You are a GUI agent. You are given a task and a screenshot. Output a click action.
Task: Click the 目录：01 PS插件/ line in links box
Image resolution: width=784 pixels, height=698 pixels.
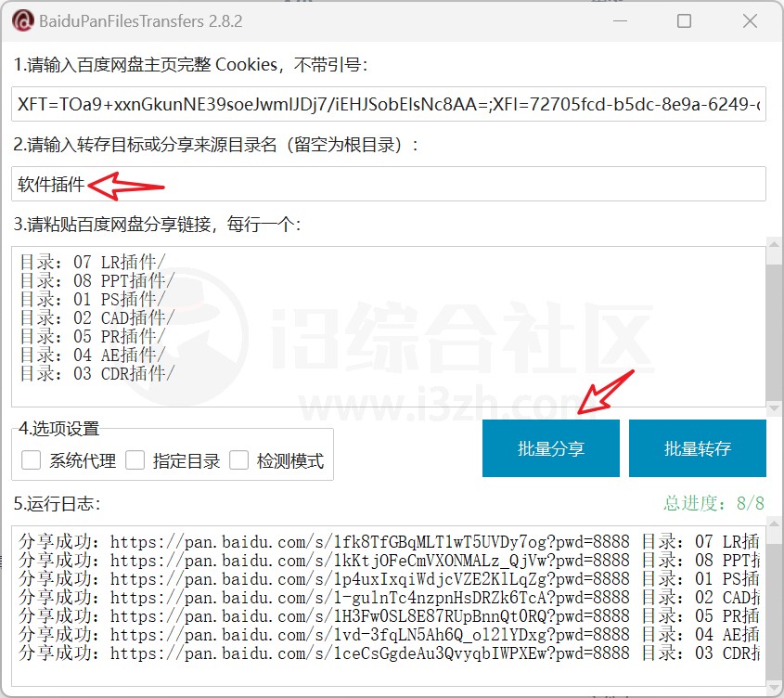(93, 299)
